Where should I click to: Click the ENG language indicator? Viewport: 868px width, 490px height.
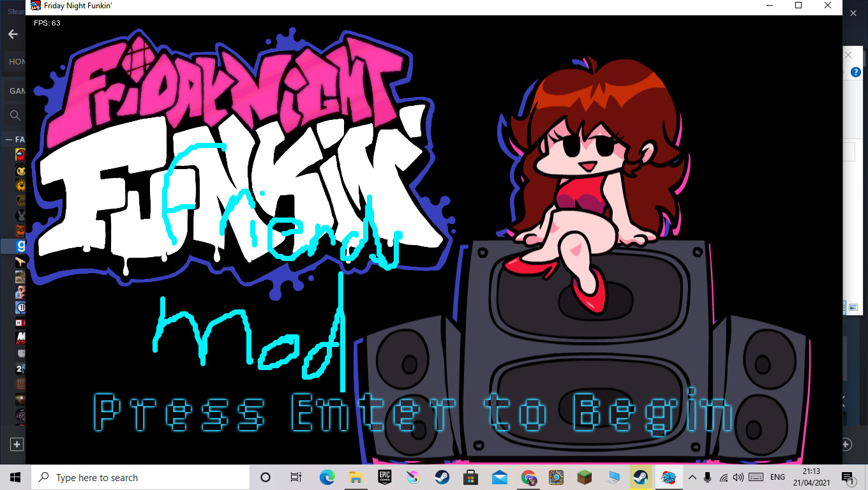point(777,477)
